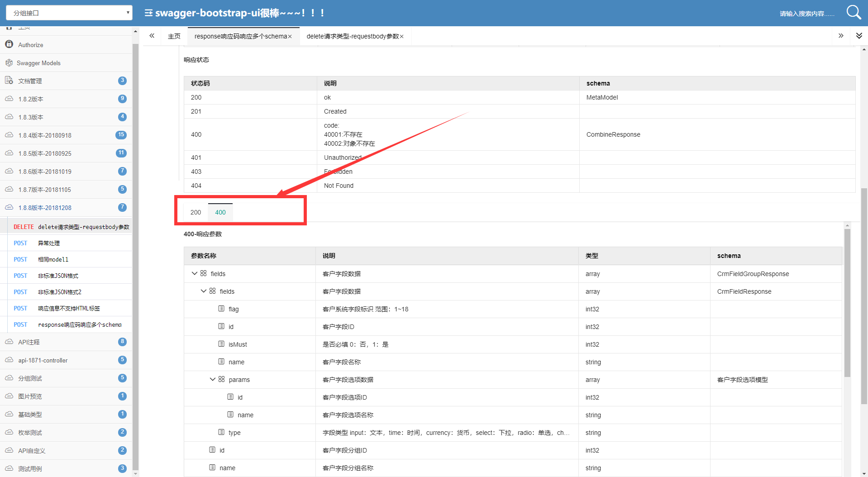Screen dimensions: 868x477
Task: Collapse the top-level fields row
Action: pyautogui.click(x=195, y=273)
